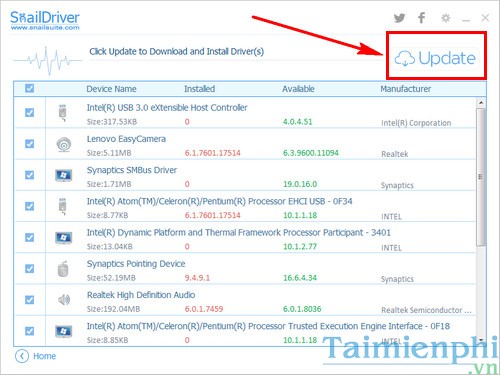Click monitor icon for Synaptics SMBus Driver

(63, 175)
